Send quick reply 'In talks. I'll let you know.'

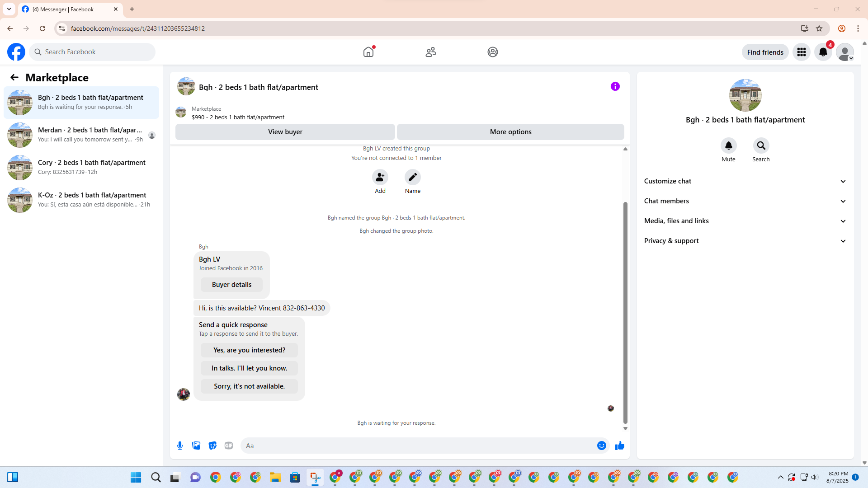(249, 368)
